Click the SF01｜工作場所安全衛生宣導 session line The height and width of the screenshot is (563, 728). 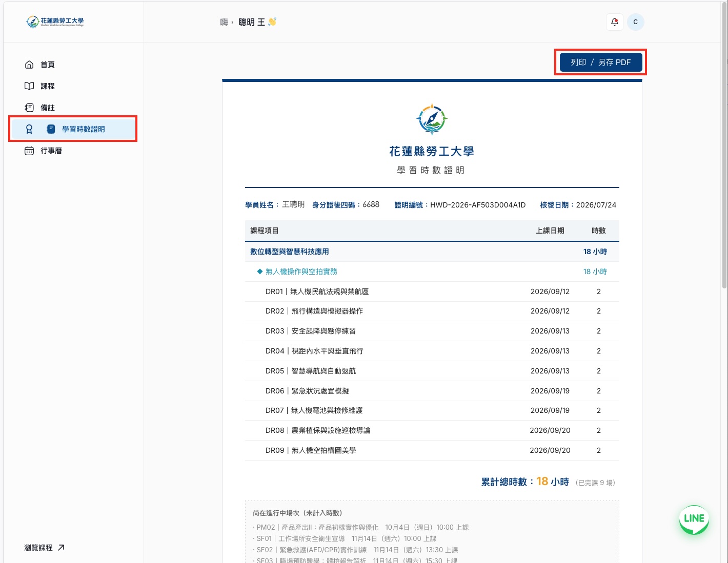pos(345,538)
